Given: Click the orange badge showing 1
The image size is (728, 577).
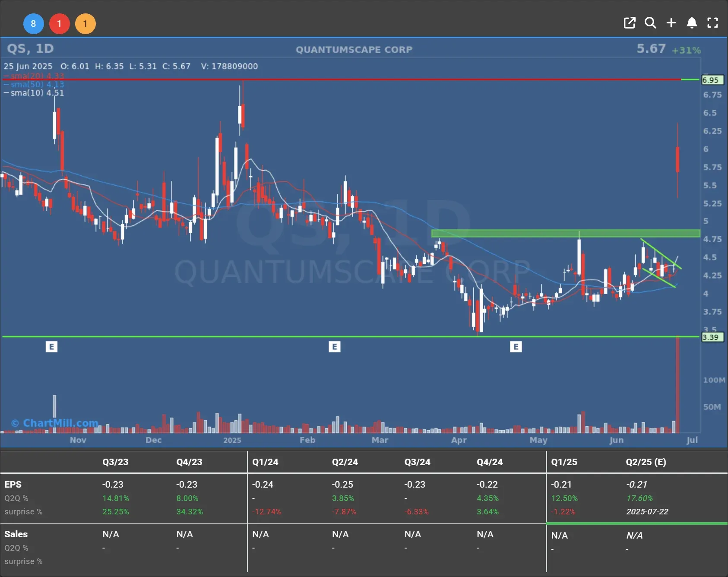Looking at the screenshot, I should (x=85, y=24).
